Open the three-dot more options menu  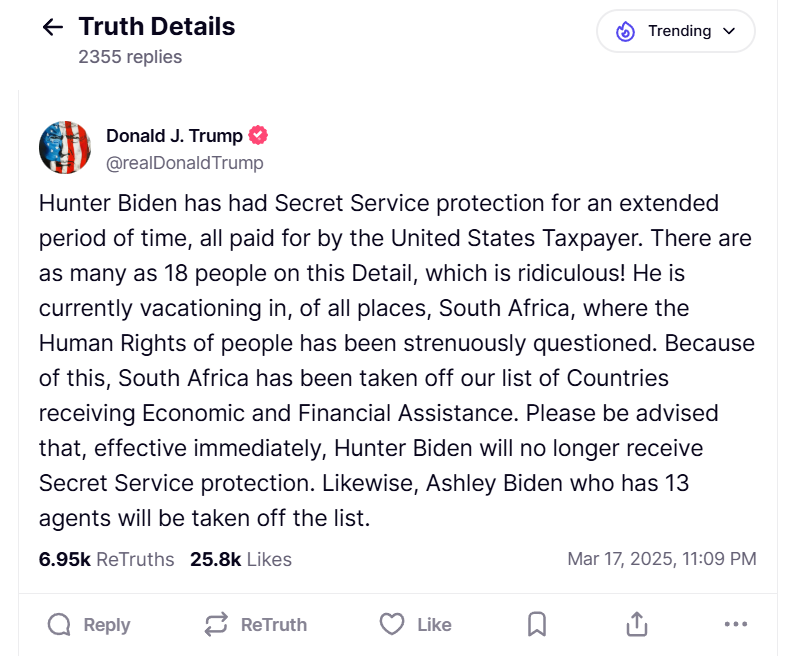735,625
